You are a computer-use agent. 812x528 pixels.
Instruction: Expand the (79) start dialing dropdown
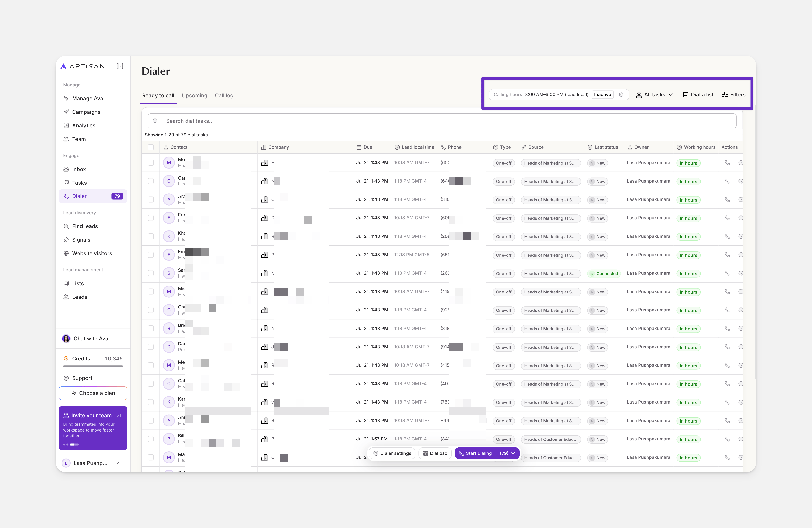coord(507,453)
